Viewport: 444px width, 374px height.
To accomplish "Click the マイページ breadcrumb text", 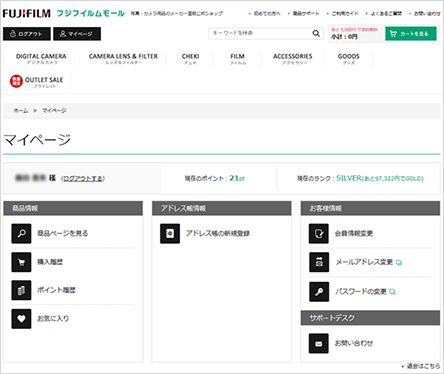I will 54,111.
